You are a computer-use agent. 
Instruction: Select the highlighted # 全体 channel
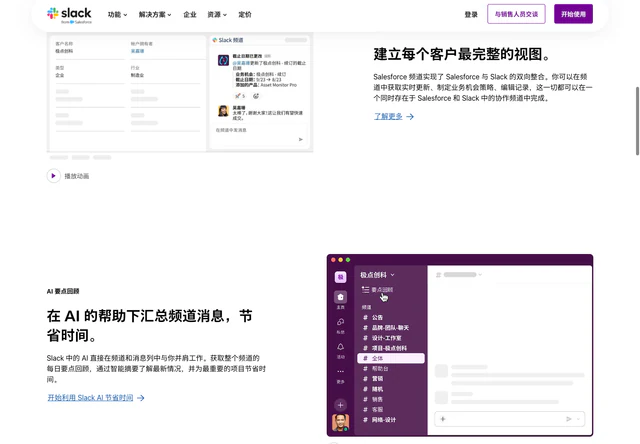(x=391, y=358)
